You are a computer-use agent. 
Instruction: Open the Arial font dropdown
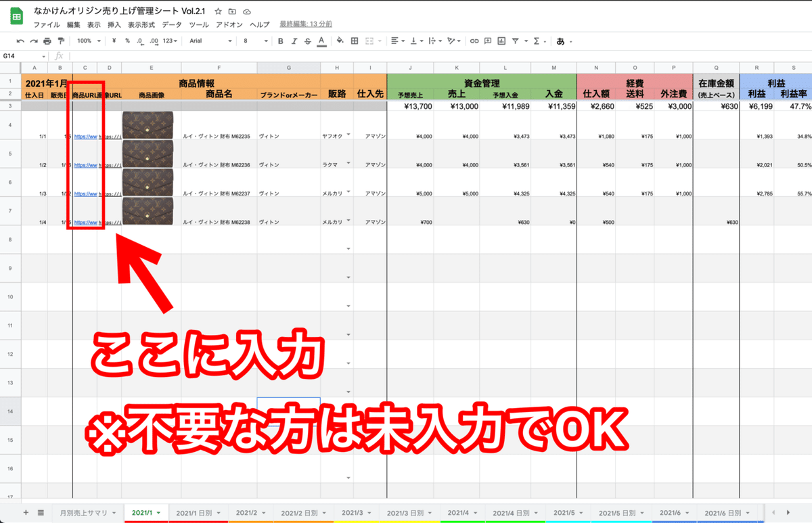[210, 41]
